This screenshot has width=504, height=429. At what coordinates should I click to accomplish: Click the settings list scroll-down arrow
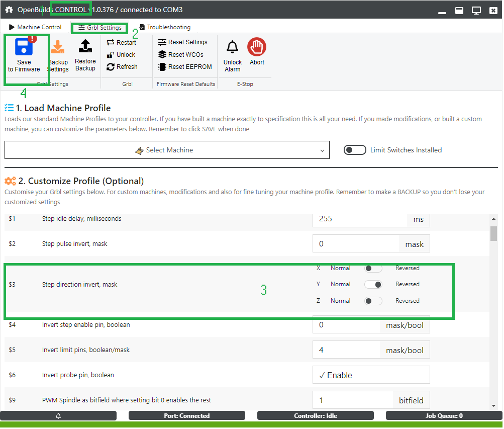tap(493, 406)
